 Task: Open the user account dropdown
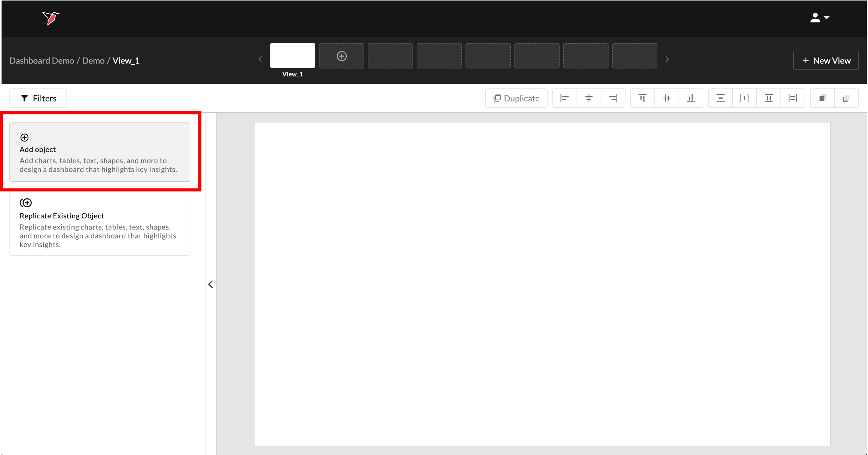[820, 18]
